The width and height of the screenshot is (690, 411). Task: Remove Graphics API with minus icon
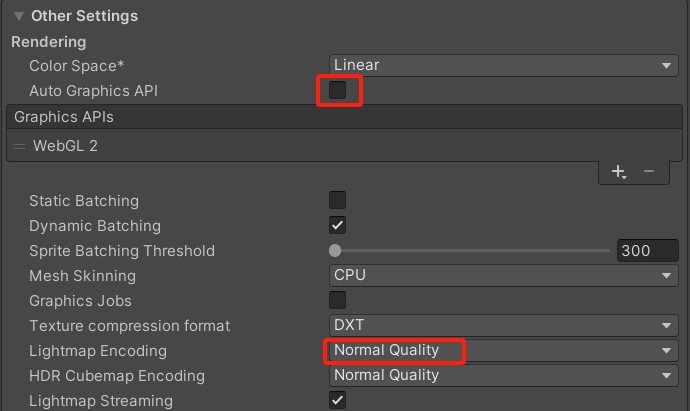pos(649,172)
